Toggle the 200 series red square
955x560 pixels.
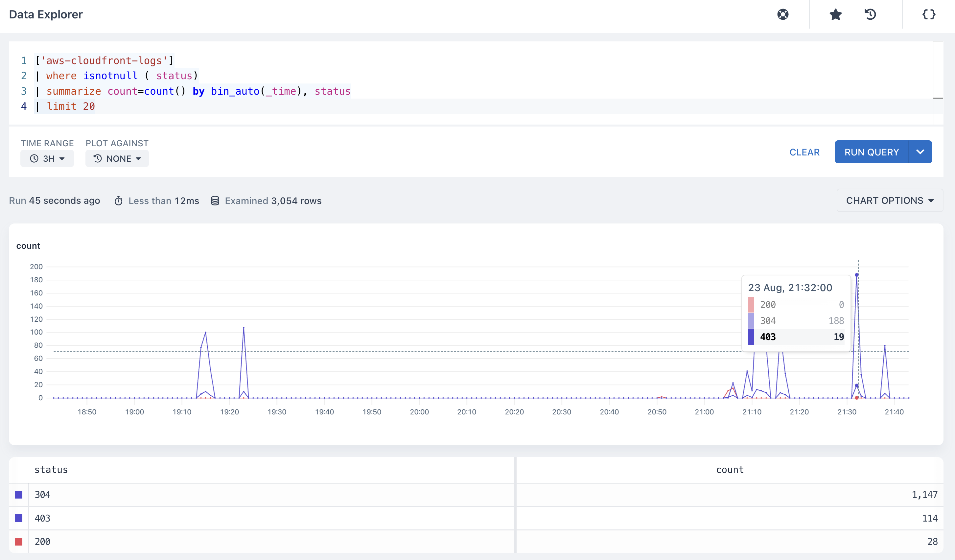coord(19,542)
